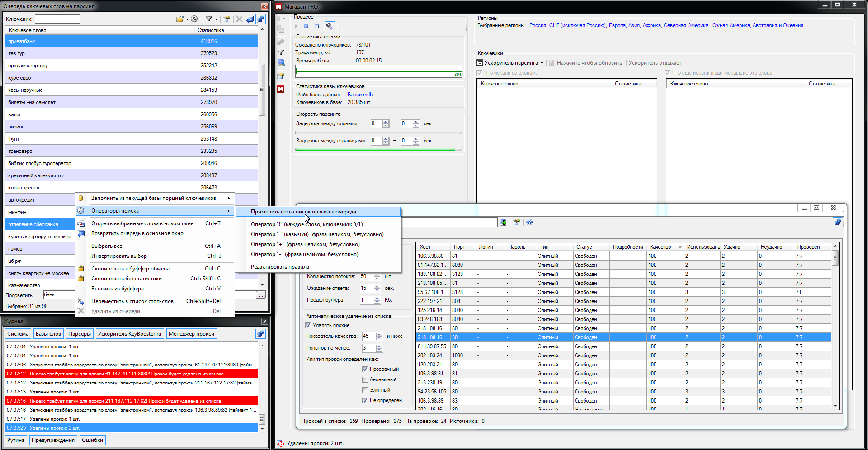Click settings icon in Magadan left sidebar

[281, 76]
